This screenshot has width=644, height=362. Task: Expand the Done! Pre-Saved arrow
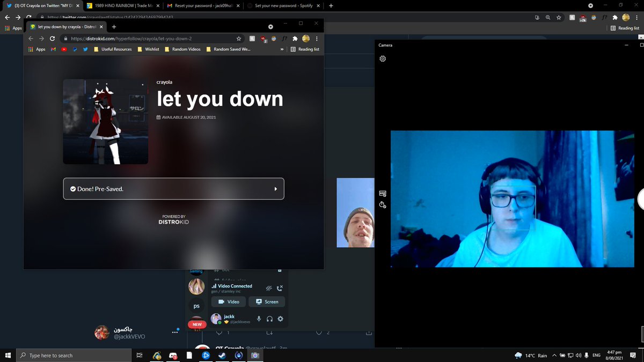pos(276,189)
